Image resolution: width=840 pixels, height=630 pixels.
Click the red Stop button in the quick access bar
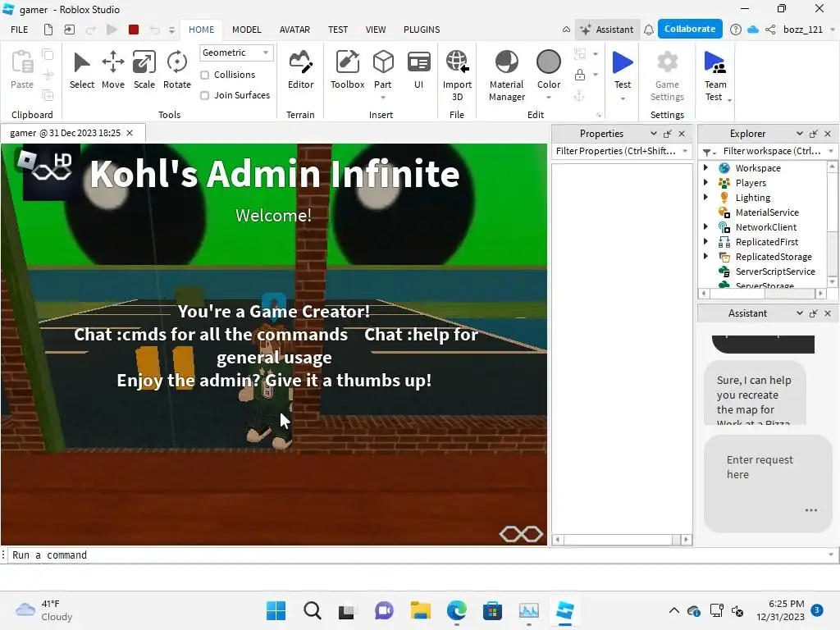(134, 30)
